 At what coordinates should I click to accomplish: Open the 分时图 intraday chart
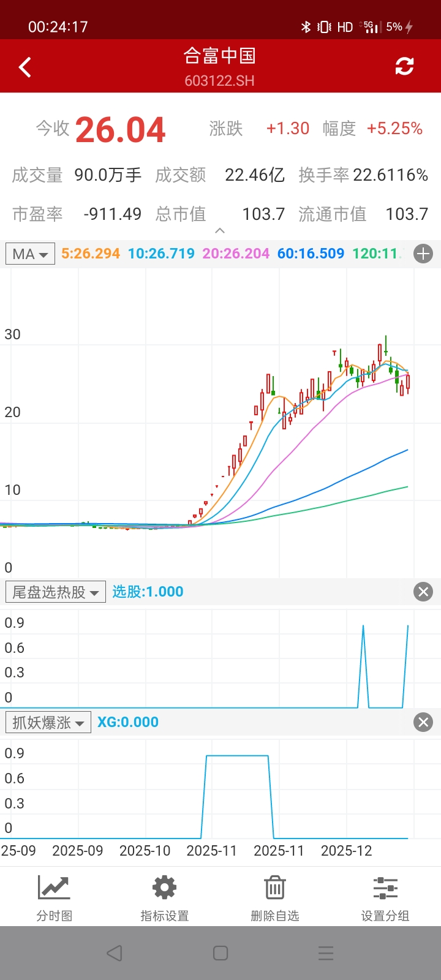(55, 897)
